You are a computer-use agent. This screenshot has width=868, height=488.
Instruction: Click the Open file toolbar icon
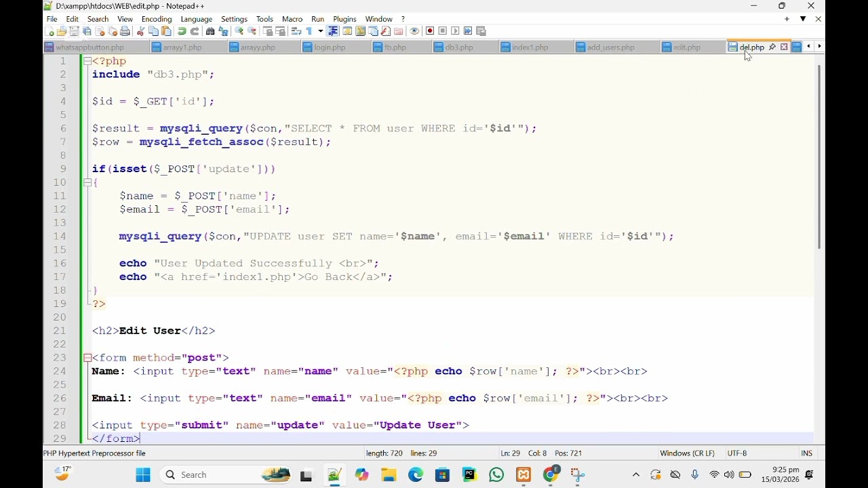coord(62,31)
